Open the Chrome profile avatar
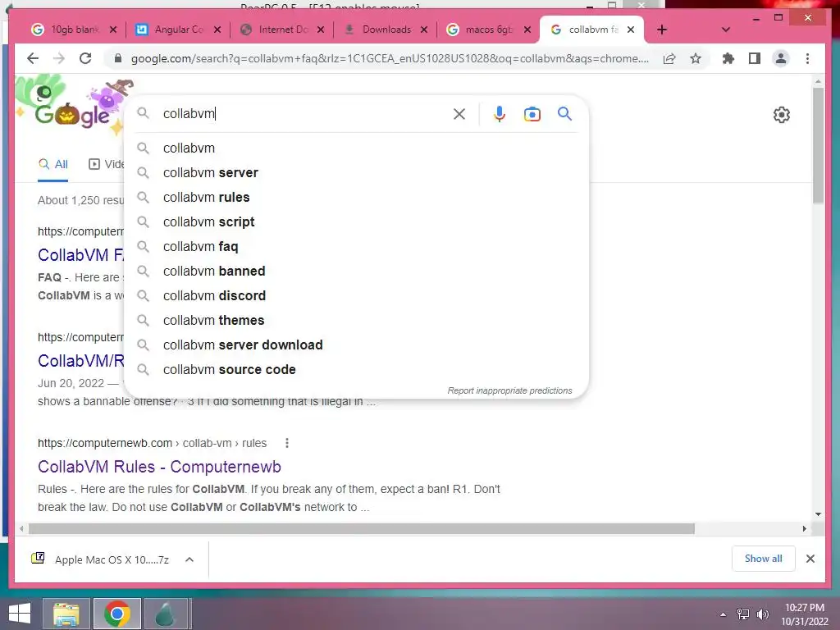 click(781, 58)
